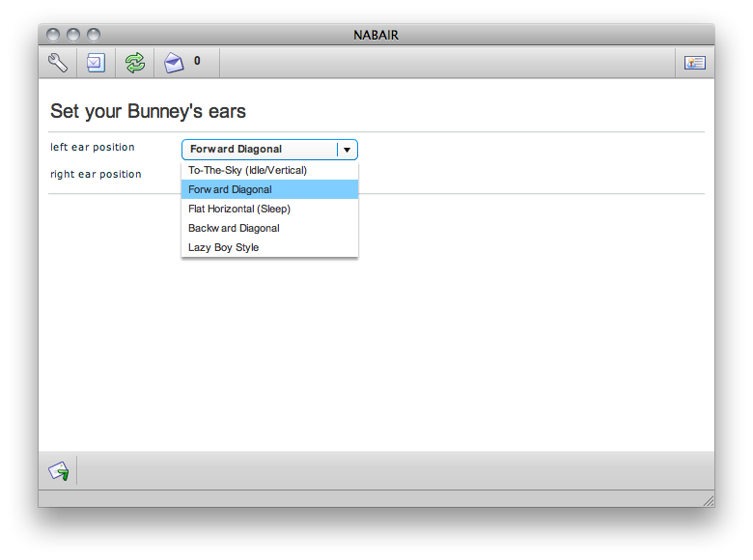
Task: Open settings with the wrench icon
Action: tap(58, 63)
